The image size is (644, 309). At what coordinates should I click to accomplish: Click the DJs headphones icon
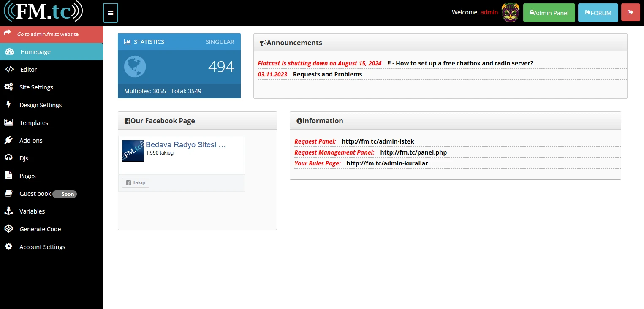click(8, 158)
